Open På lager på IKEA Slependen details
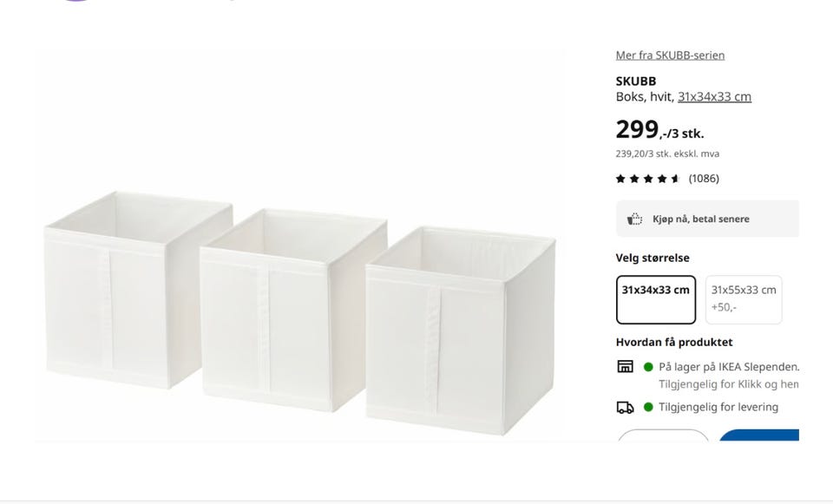Viewport: 833px width, 504px height. coord(728,367)
